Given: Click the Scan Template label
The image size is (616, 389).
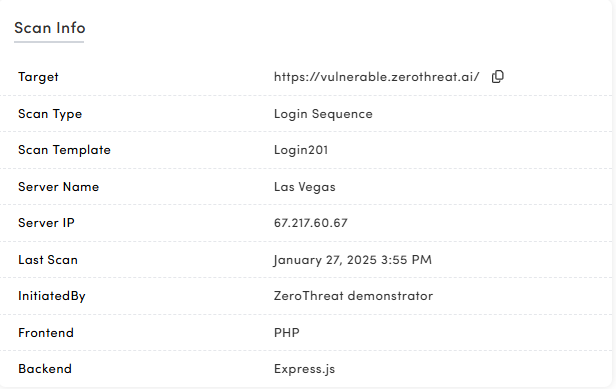Looking at the screenshot, I should (64, 150).
